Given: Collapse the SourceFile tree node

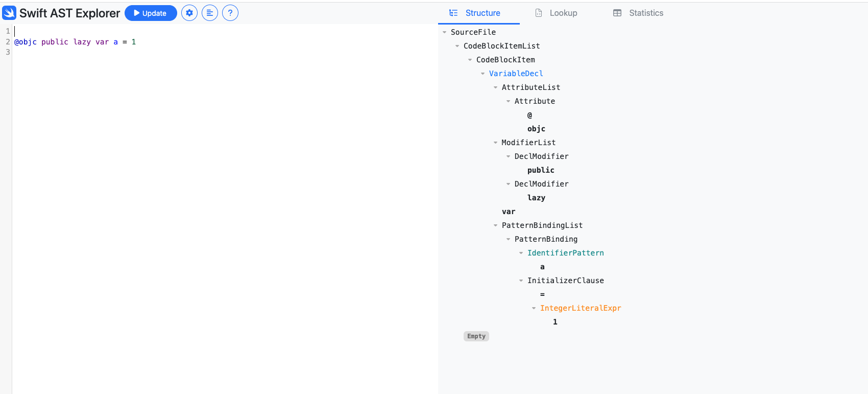Looking at the screenshot, I should point(444,32).
